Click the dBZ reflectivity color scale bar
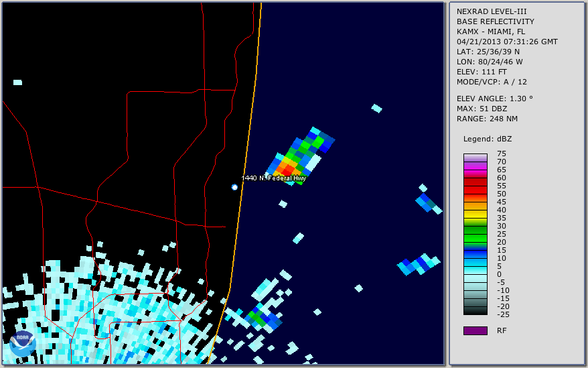Screen dimensions: 588x368 [x=475, y=234]
